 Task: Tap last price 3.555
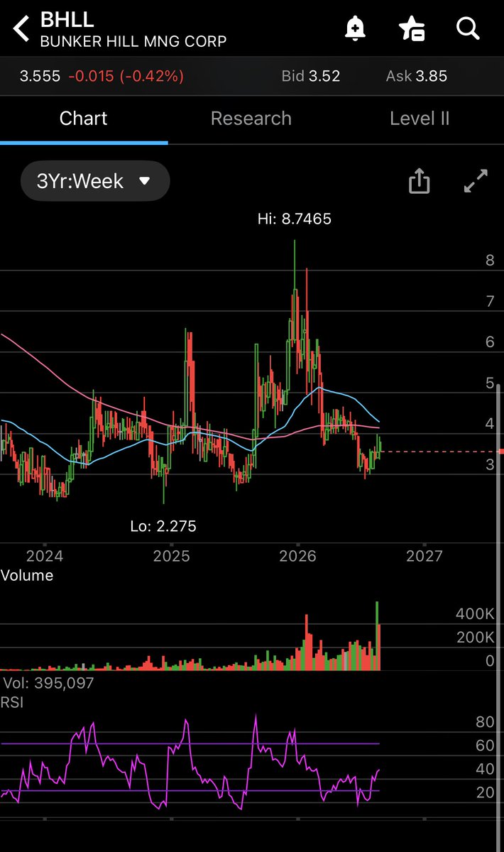[x=40, y=76]
